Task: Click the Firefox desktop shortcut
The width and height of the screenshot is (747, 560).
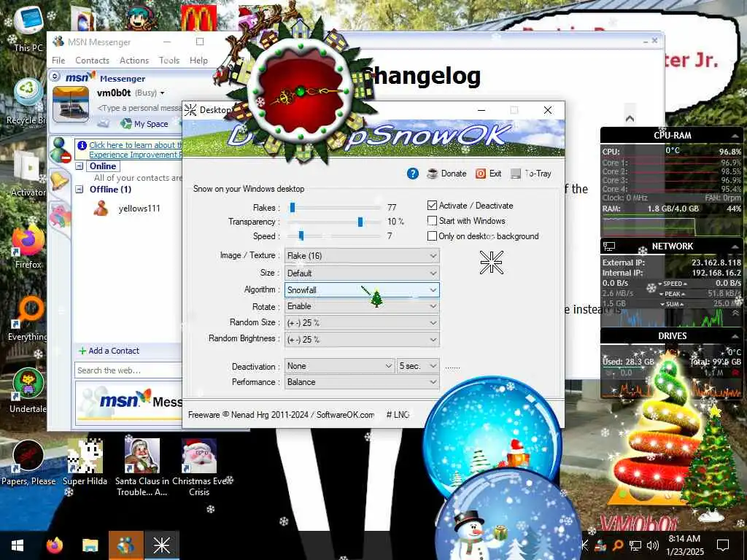Action: click(28, 246)
